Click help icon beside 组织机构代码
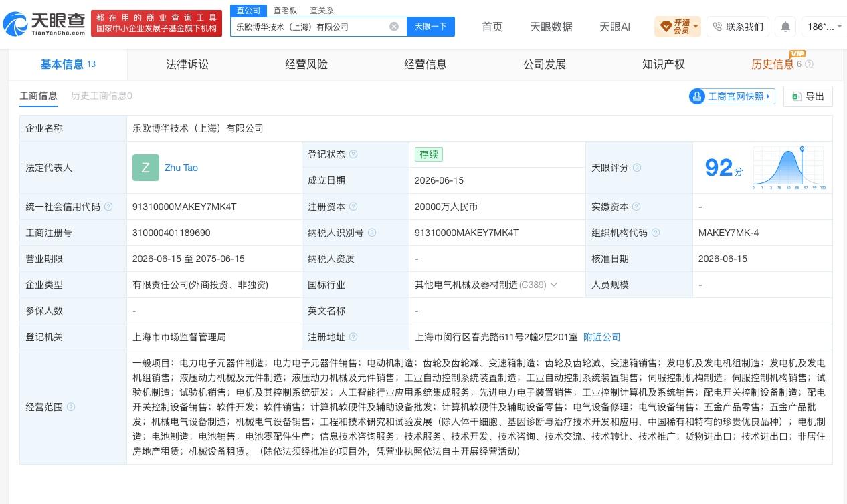The width and height of the screenshot is (847, 504). [656, 233]
